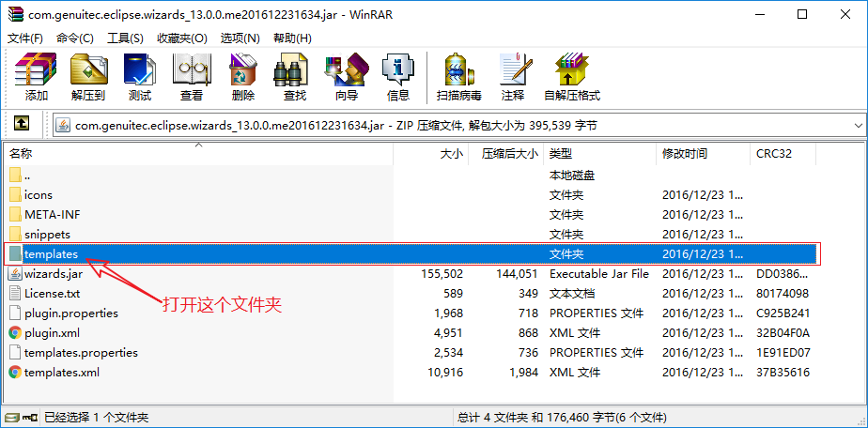Click the snippets folder icon
This screenshot has width=868, height=428.
click(x=15, y=235)
